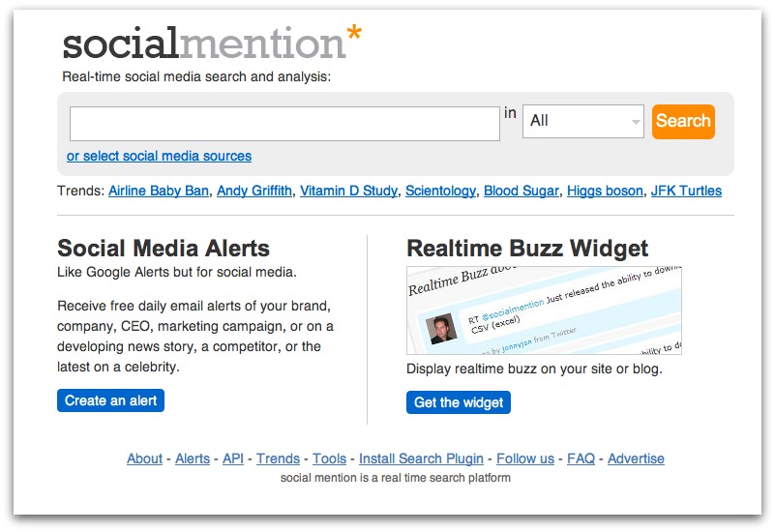Image resolution: width=775 pixels, height=532 pixels.
Task: Click the Scientology trend link
Action: [x=440, y=191]
